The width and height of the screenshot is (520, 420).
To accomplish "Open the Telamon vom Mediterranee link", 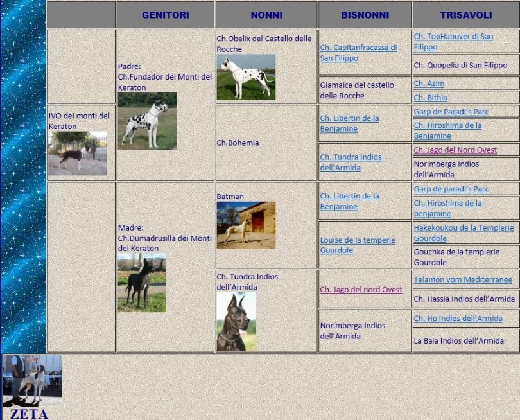I will pos(463,279).
